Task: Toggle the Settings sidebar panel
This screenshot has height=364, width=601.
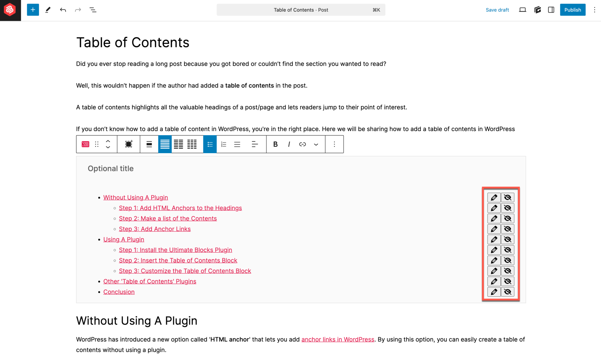Action: coord(551,10)
